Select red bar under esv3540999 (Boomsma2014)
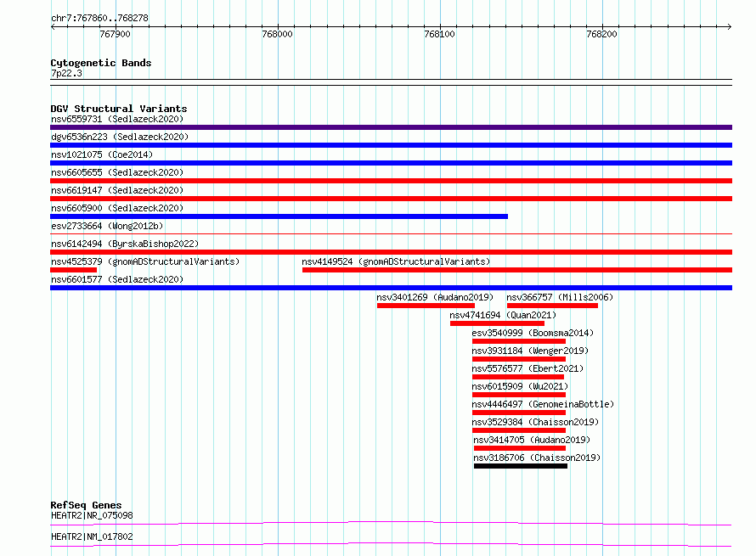 point(519,341)
